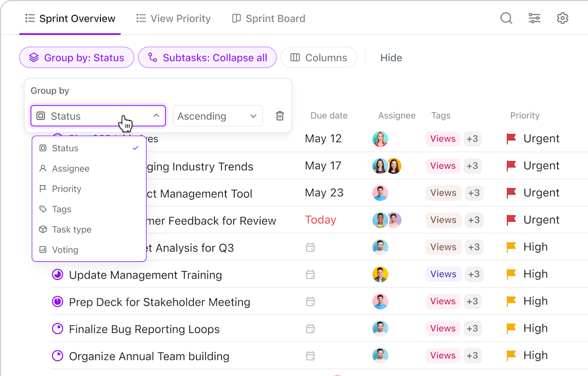The width and height of the screenshot is (588, 376).
Task: Open the settings gear icon
Action: tap(562, 18)
